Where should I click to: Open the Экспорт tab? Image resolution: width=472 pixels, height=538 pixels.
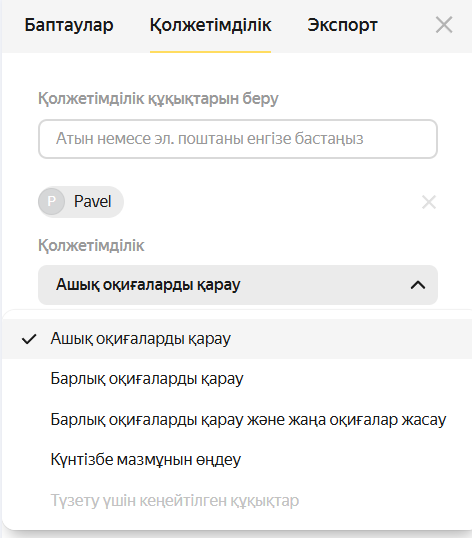pyautogui.click(x=342, y=25)
